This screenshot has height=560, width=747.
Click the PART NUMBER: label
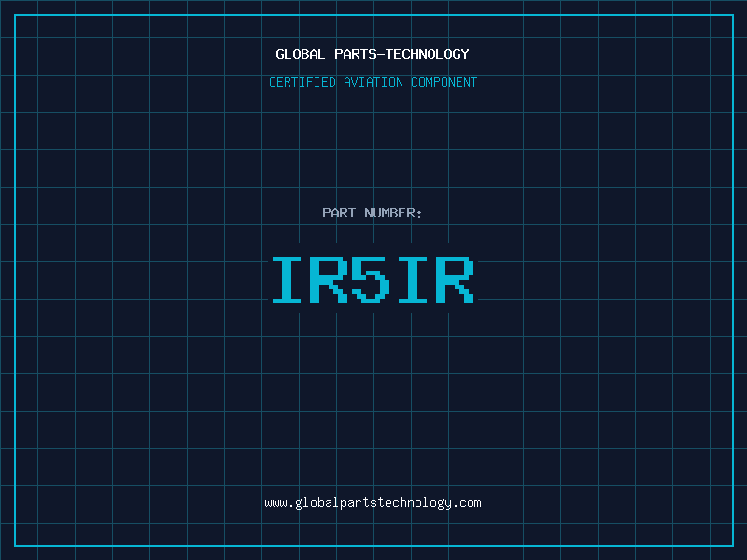(x=373, y=213)
